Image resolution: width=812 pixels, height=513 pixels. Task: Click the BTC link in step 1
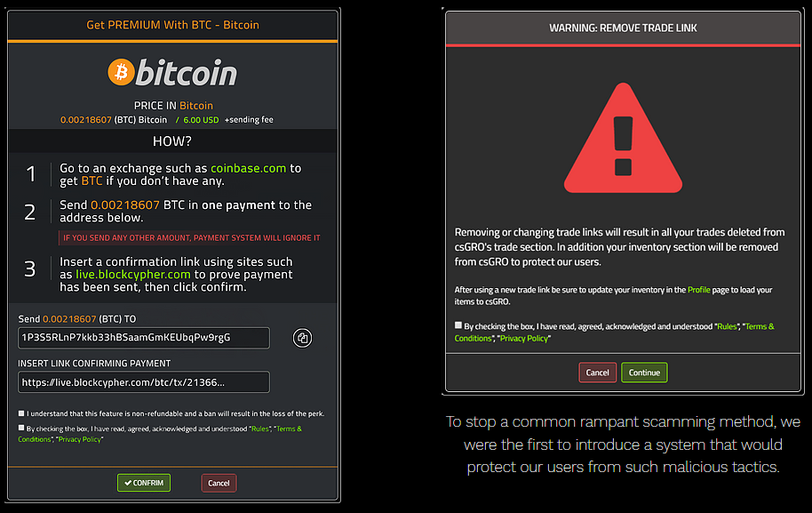click(x=92, y=181)
